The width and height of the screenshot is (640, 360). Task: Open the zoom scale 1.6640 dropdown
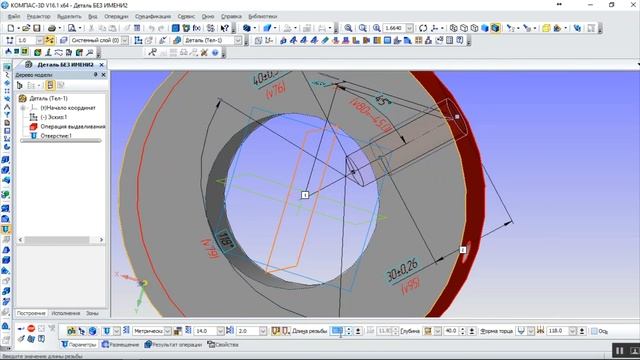coord(409,28)
